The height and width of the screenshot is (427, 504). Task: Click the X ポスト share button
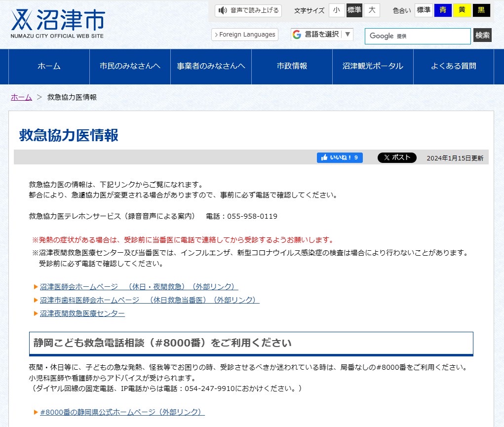pos(397,157)
